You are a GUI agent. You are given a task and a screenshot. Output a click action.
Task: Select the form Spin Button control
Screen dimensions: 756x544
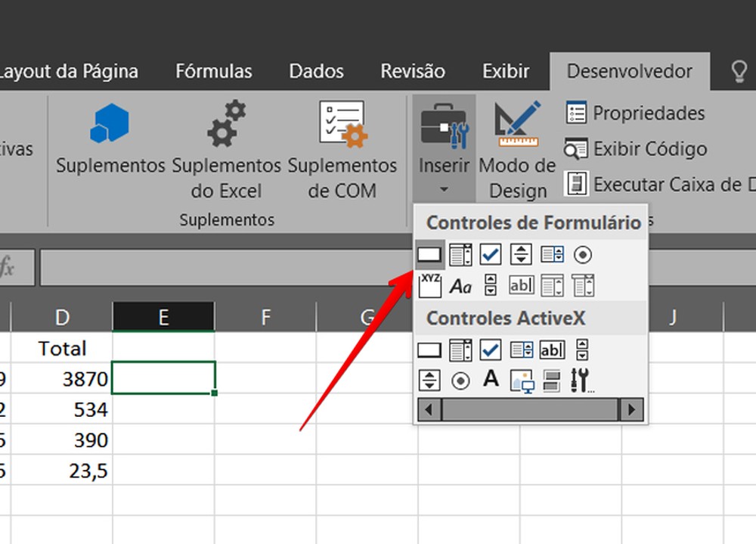[520, 254]
